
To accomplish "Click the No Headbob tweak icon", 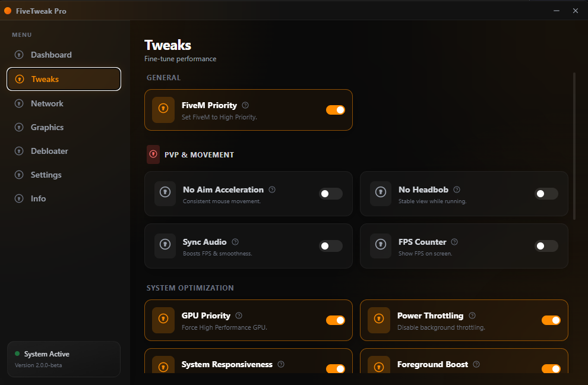I will pos(380,194).
